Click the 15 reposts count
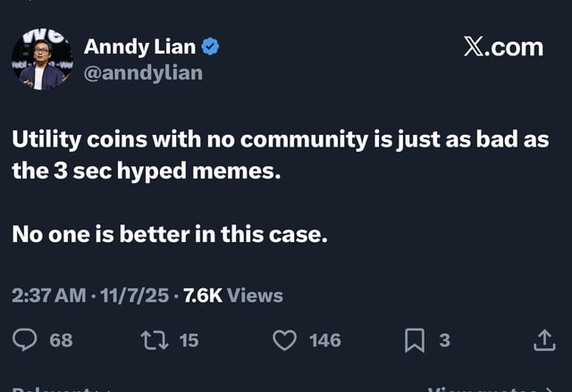572x392 pixels. coord(189,340)
